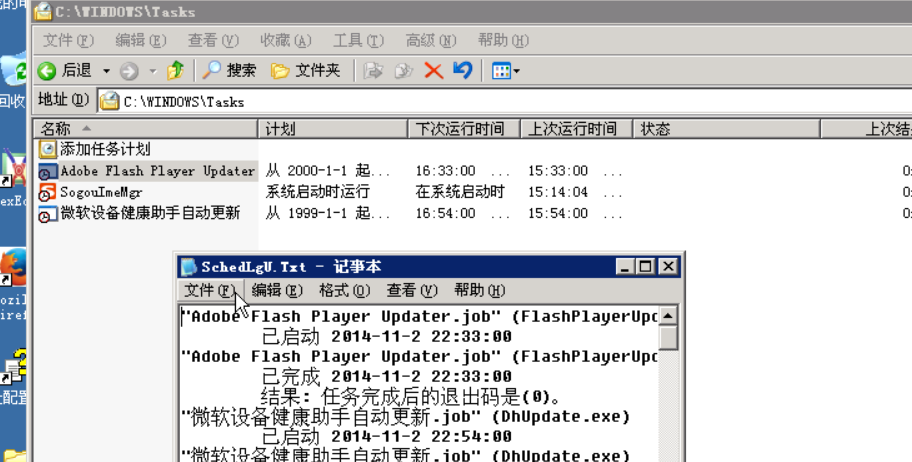Select the 添加任务计划 item

105,149
